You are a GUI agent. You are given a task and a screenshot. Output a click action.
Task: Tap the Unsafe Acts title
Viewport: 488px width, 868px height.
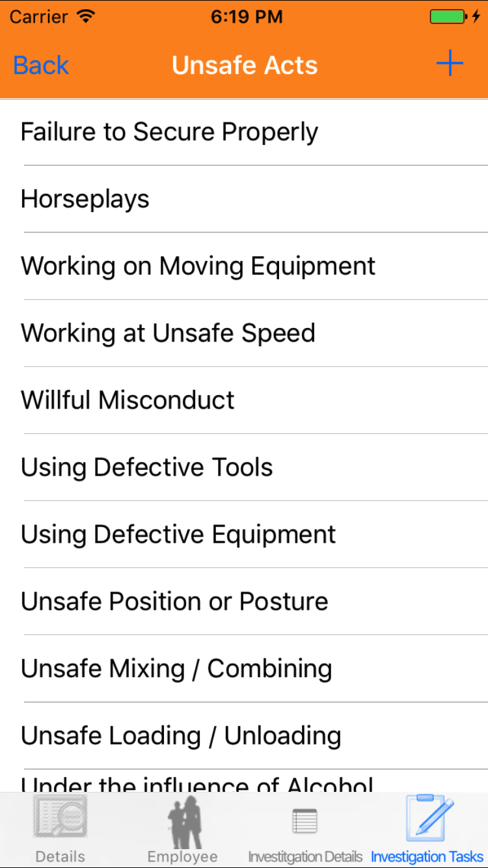click(x=245, y=65)
